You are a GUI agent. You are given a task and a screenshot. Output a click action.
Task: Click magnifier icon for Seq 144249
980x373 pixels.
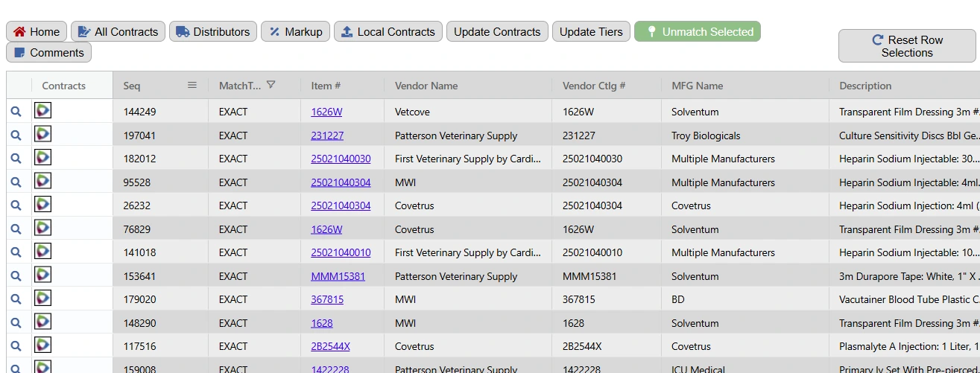pyautogui.click(x=16, y=112)
